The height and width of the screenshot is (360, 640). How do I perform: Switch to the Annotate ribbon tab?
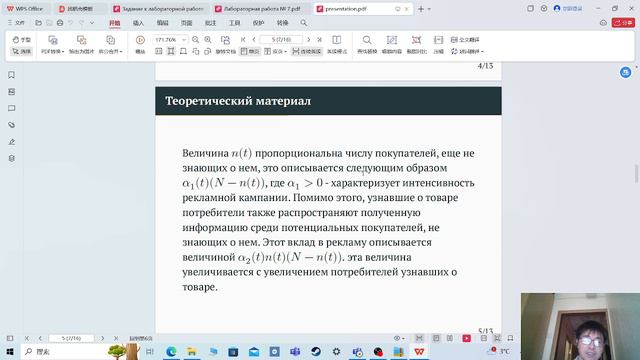[x=210, y=23]
